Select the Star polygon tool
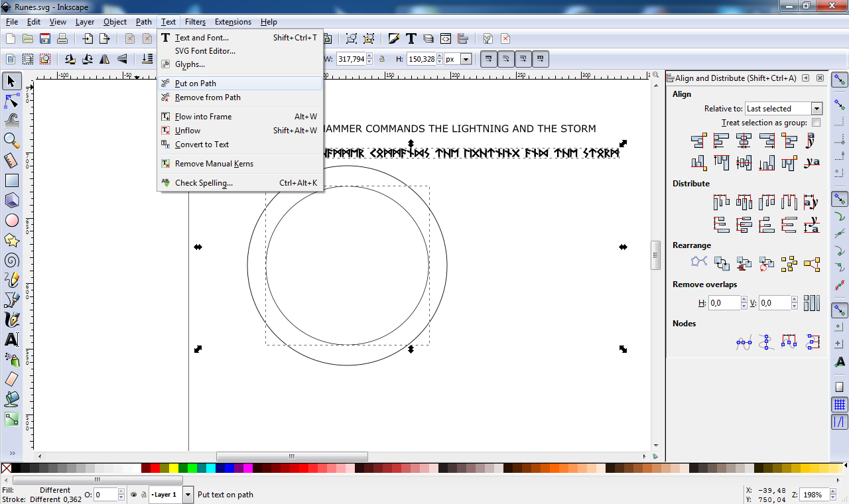Screen dimensions: 849x504 pyautogui.click(x=11, y=240)
